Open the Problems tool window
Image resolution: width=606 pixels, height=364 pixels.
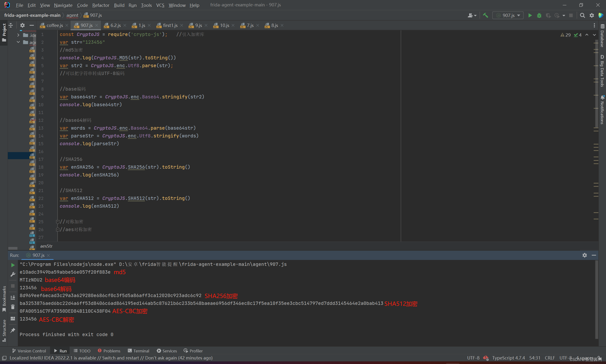(109, 351)
